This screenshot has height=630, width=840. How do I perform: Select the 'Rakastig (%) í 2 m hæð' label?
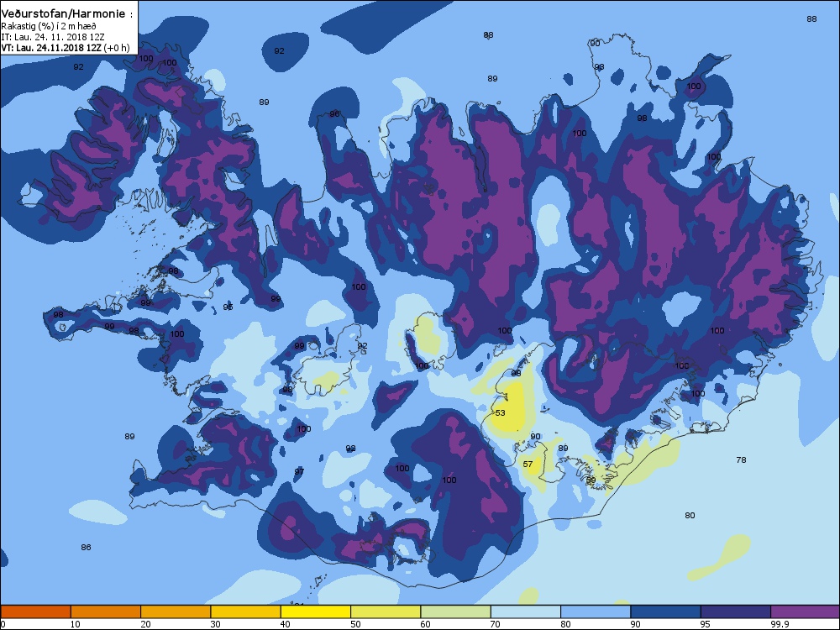tap(49, 26)
